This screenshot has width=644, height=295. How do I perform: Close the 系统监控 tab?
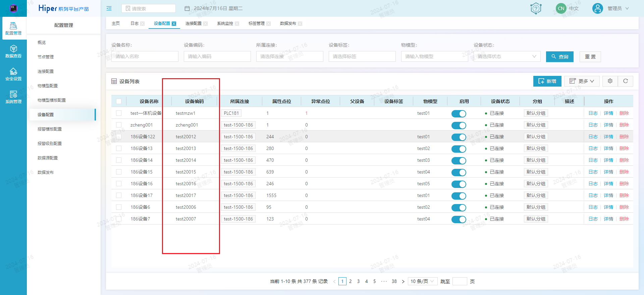coord(237,23)
